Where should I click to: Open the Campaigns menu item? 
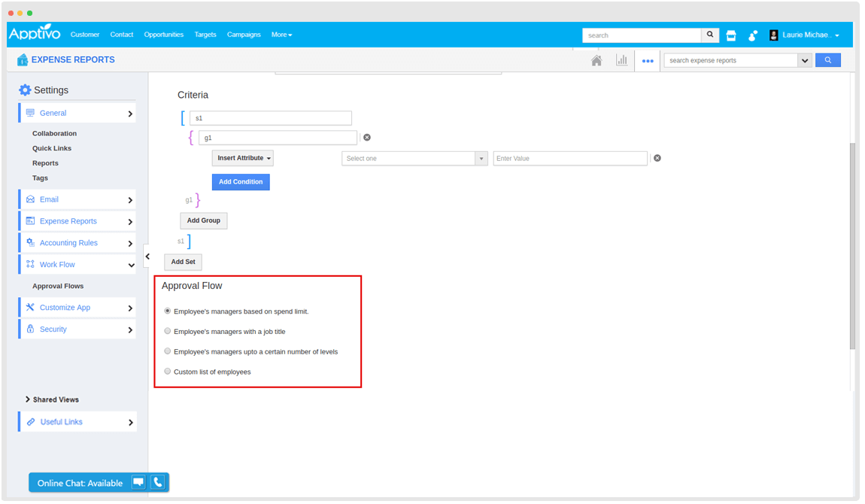point(244,35)
